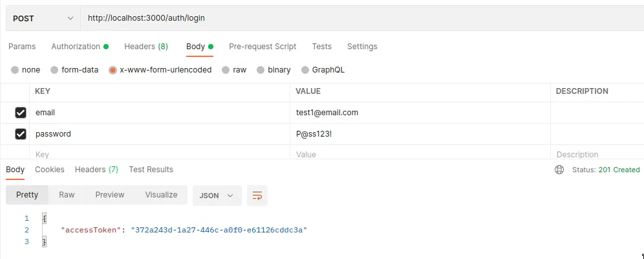644x259 pixels.
Task: Switch response view to Raw
Action: pos(67,195)
